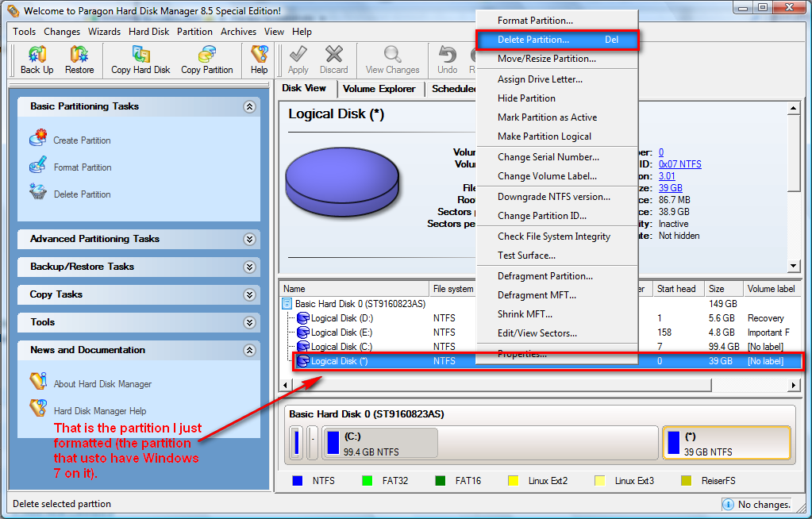Click Hard Disk Manager Help link
The width and height of the screenshot is (812, 519).
click(x=99, y=411)
